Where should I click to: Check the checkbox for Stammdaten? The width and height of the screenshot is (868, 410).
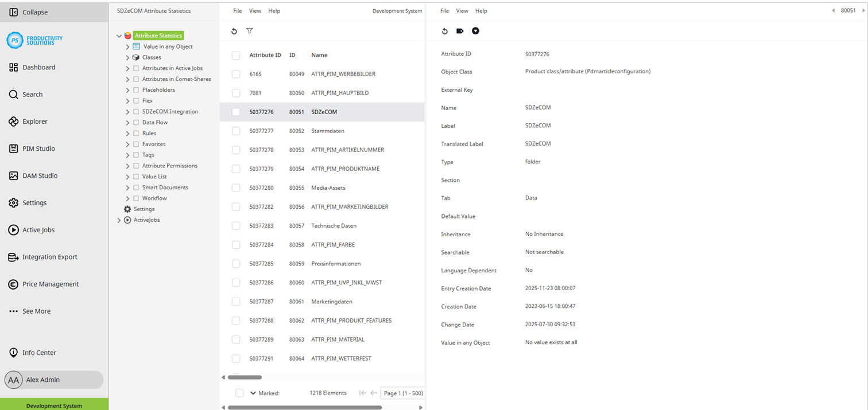(235, 131)
